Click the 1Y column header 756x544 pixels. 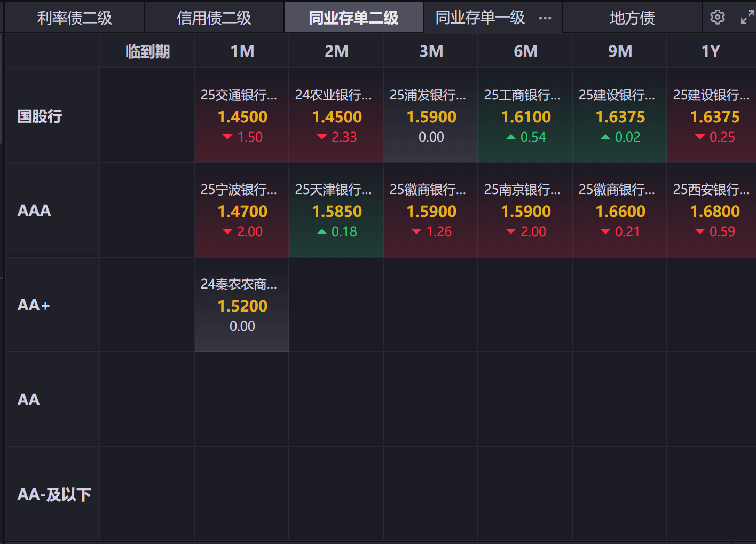(711, 51)
